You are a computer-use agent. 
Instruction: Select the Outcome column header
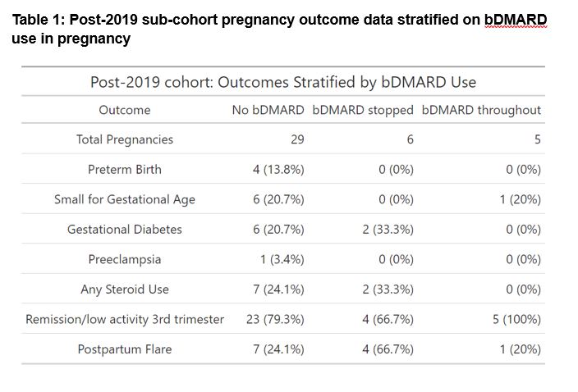[x=125, y=110]
